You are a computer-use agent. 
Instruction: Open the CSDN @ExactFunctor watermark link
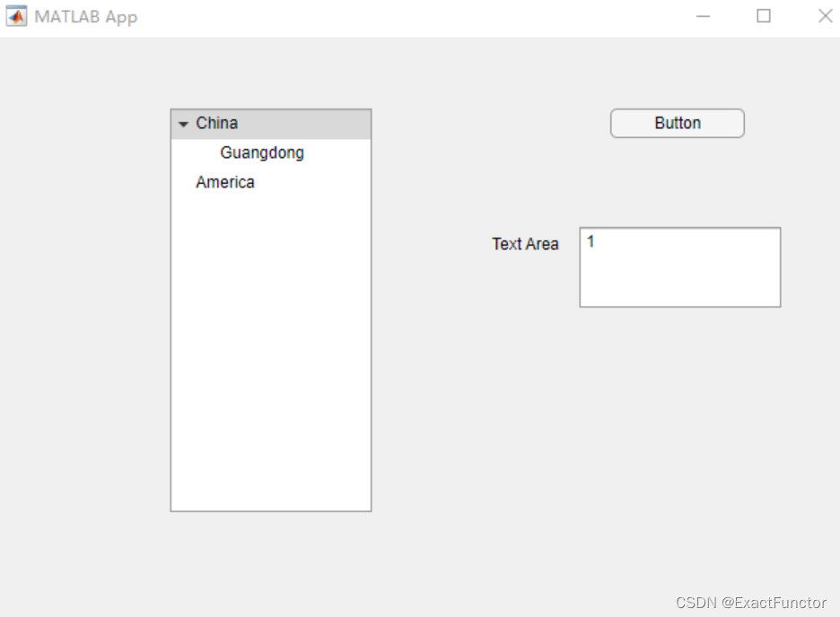tap(749, 603)
